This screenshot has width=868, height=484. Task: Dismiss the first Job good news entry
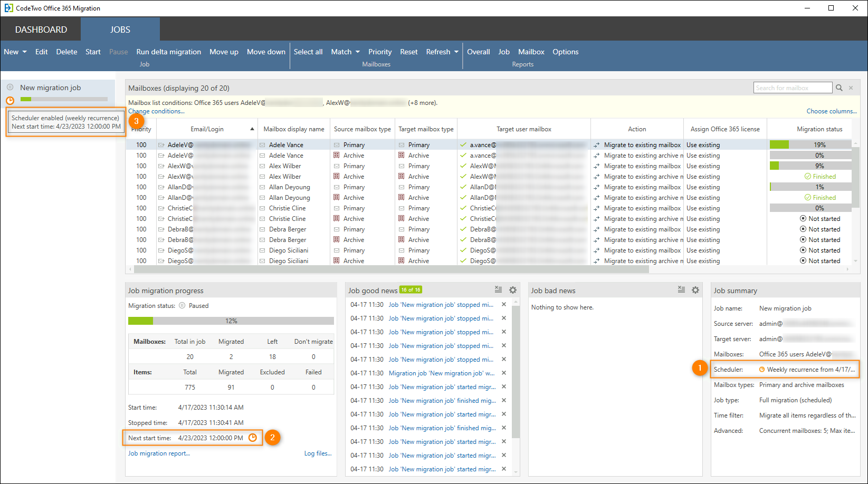504,304
